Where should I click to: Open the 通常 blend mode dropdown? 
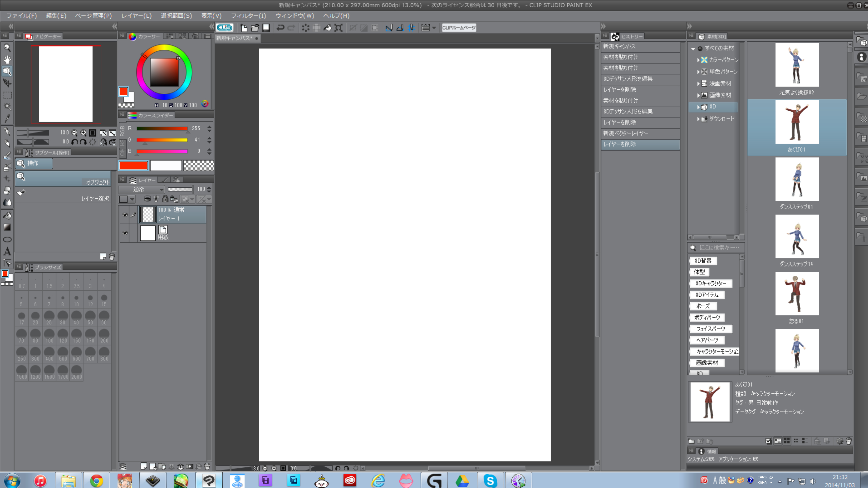coord(142,189)
